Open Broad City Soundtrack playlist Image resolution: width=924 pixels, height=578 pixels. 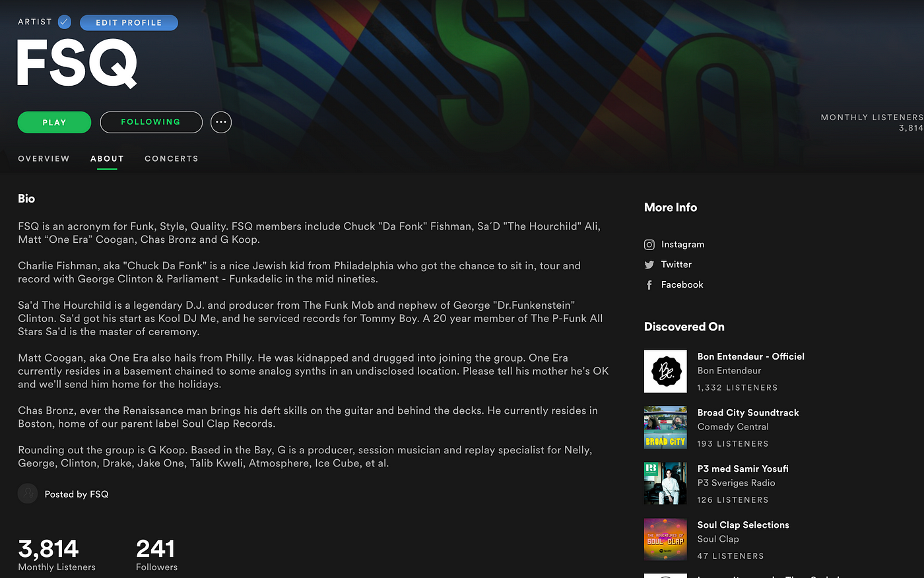tap(748, 412)
